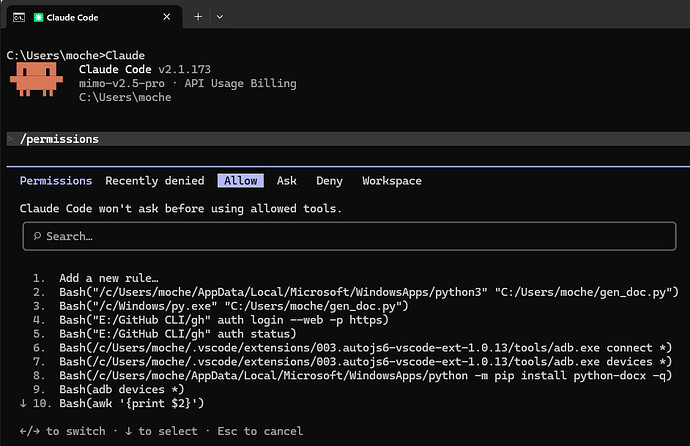Select the gh auth status rule

pyautogui.click(x=178, y=334)
